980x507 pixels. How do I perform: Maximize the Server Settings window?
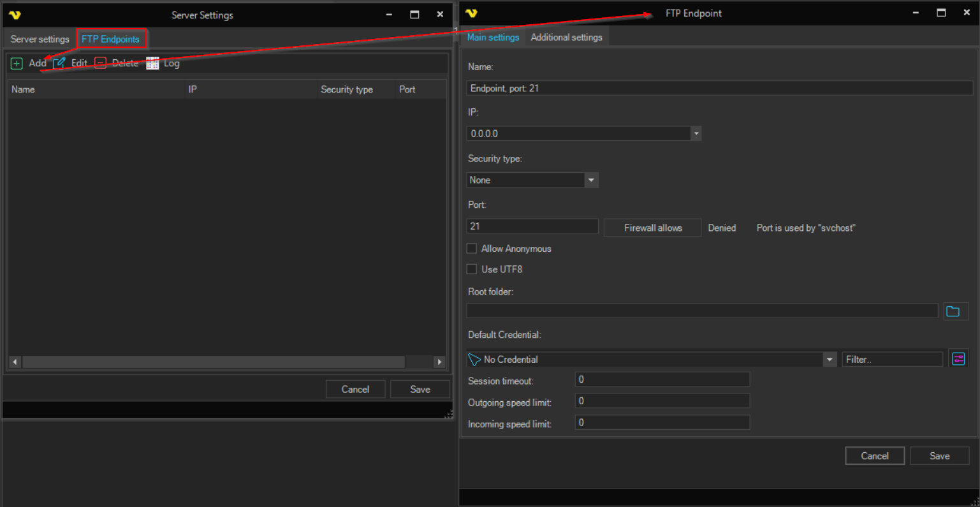(414, 15)
